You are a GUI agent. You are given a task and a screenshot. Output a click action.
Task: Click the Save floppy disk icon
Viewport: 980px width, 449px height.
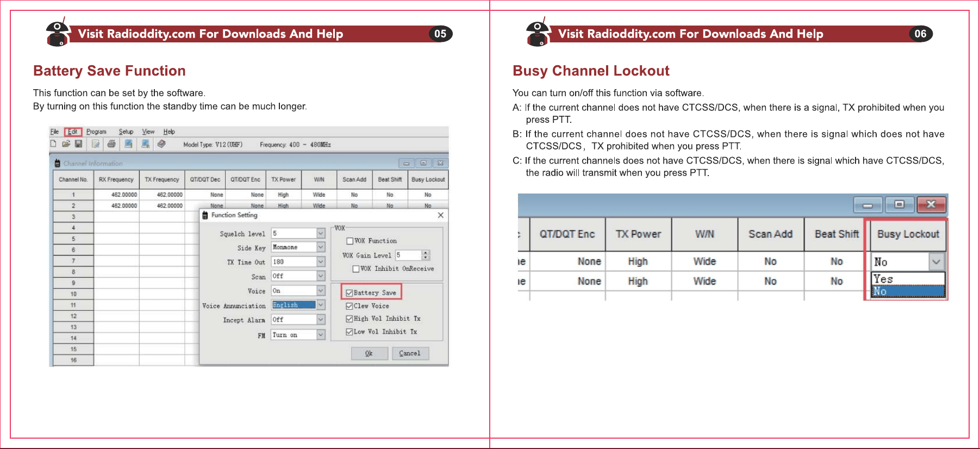click(x=78, y=144)
